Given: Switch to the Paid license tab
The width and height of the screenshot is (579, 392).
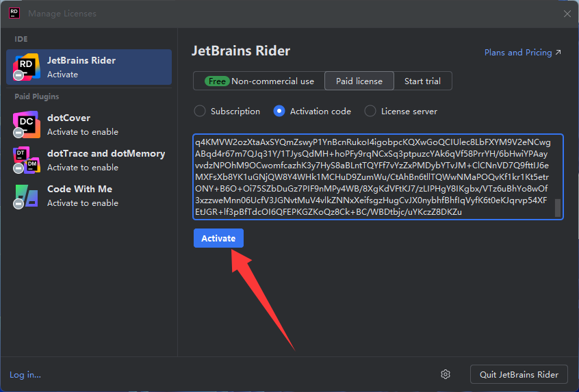Looking at the screenshot, I should click(359, 81).
